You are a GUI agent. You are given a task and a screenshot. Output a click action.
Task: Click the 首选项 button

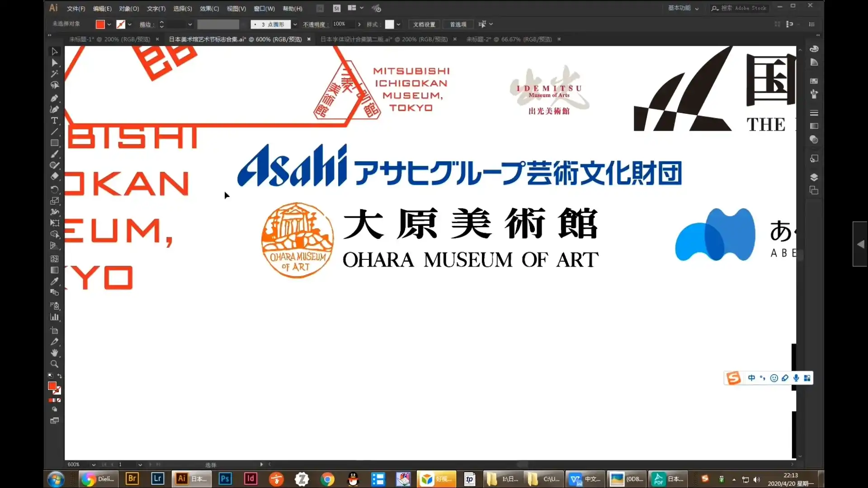pyautogui.click(x=457, y=24)
